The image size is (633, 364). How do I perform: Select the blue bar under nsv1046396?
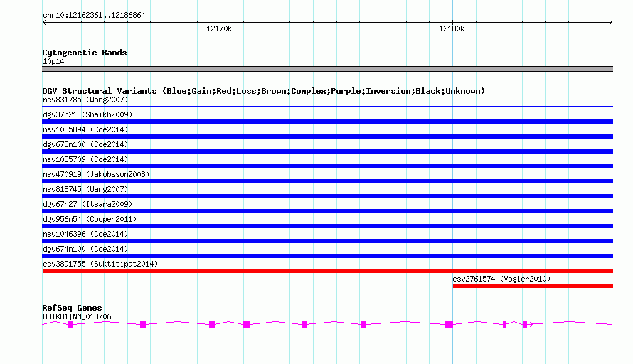[327, 241]
